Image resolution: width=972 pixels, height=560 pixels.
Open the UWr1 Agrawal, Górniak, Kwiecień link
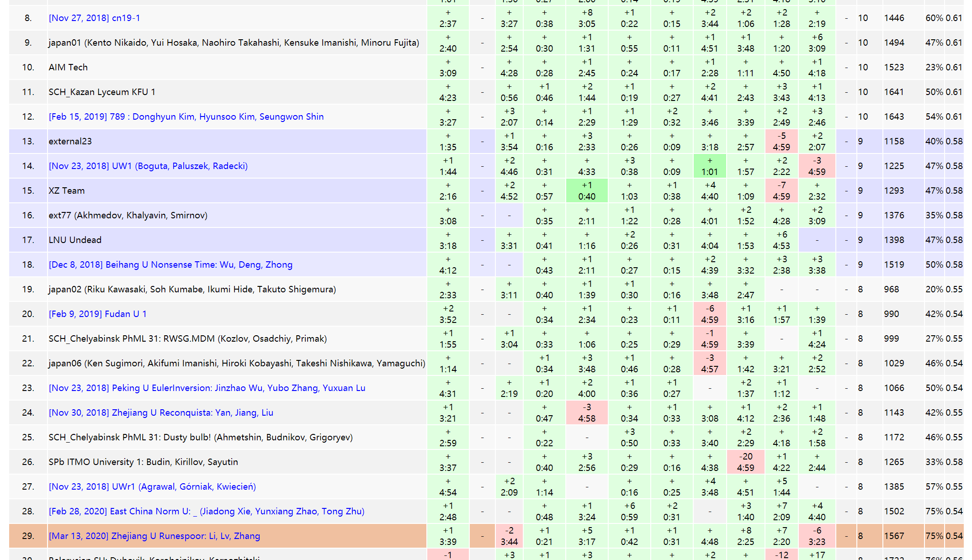click(152, 486)
